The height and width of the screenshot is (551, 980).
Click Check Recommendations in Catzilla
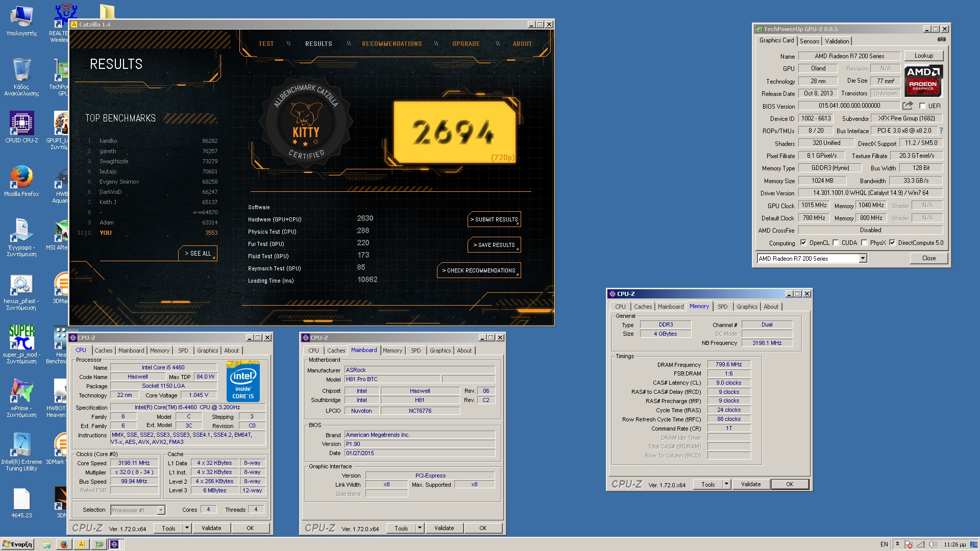coord(479,270)
